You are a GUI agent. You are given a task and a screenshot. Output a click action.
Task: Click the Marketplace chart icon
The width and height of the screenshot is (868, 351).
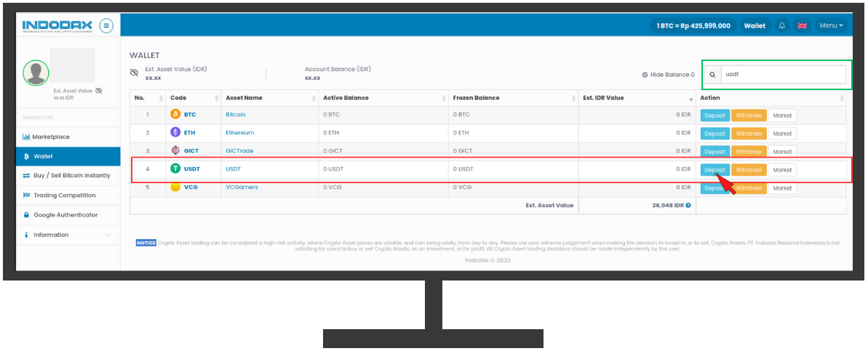26,137
